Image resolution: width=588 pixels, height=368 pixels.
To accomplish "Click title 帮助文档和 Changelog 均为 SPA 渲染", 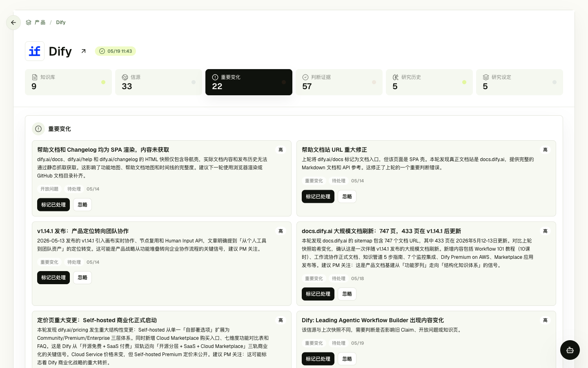I will (x=103, y=150).
